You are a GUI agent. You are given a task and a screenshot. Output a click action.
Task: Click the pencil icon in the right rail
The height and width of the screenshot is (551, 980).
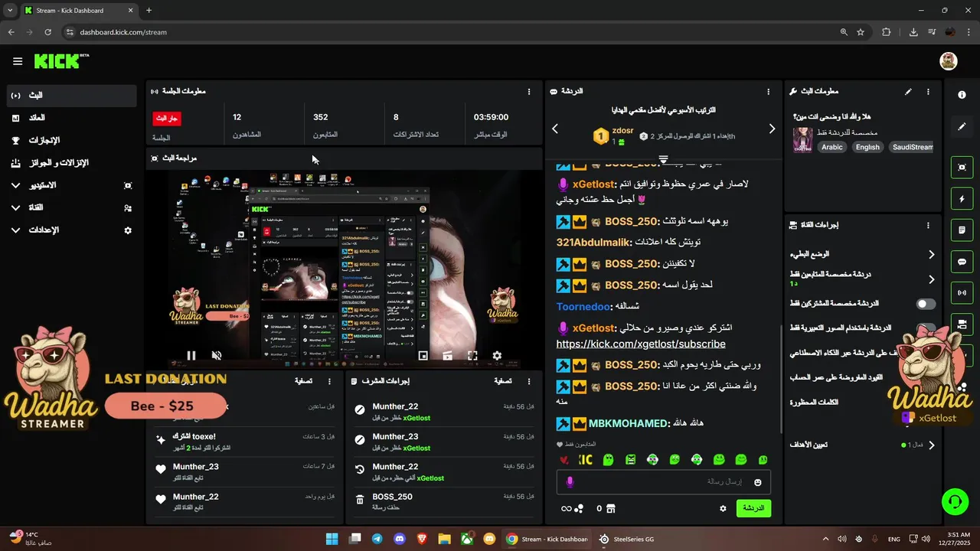pyautogui.click(x=962, y=126)
